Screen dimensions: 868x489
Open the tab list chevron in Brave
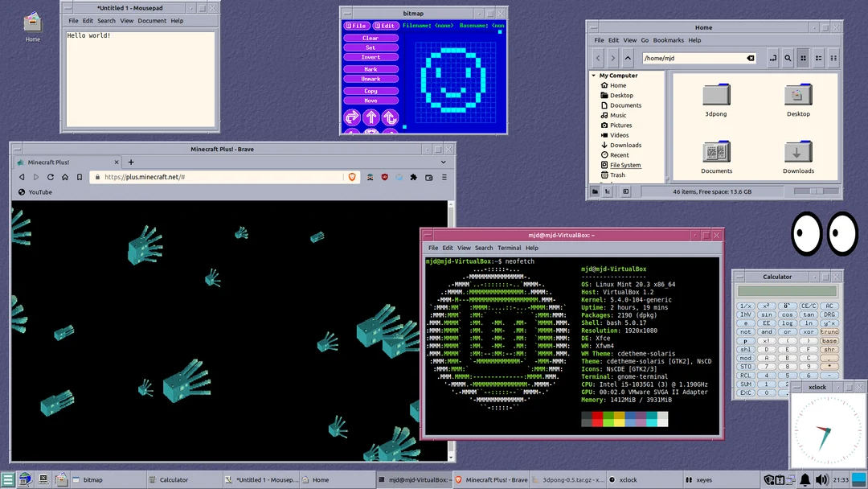pyautogui.click(x=443, y=161)
